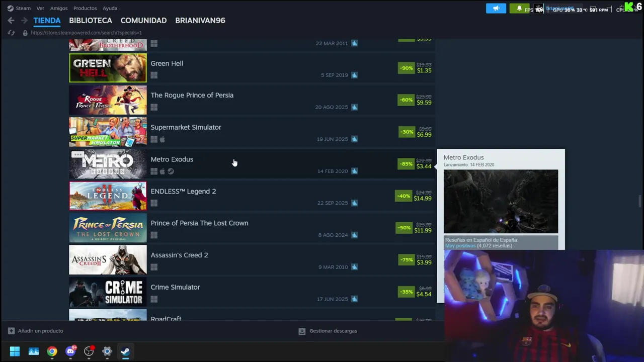The width and height of the screenshot is (644, 362).
Task: Open the Steam menu
Action: (x=23, y=8)
